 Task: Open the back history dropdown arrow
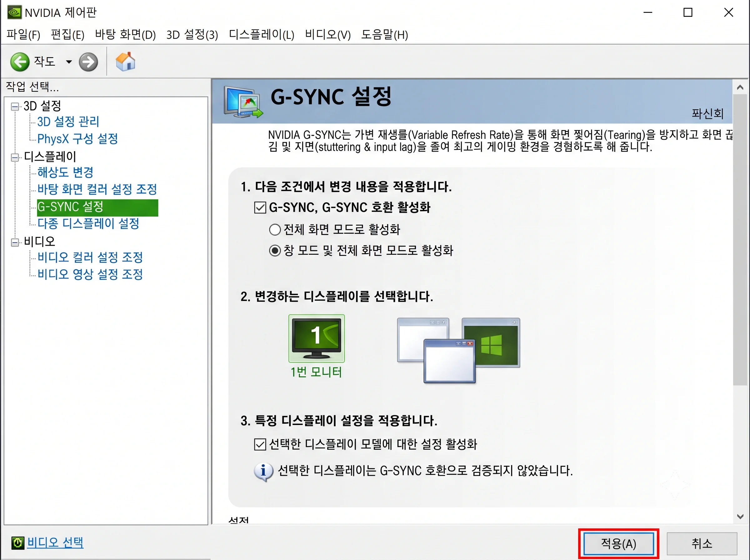[69, 62]
